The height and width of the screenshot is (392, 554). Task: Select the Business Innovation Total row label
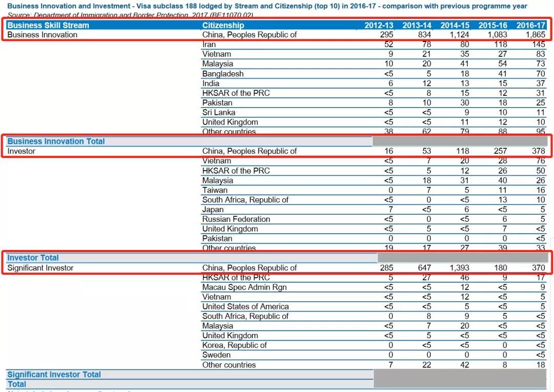(x=56, y=141)
